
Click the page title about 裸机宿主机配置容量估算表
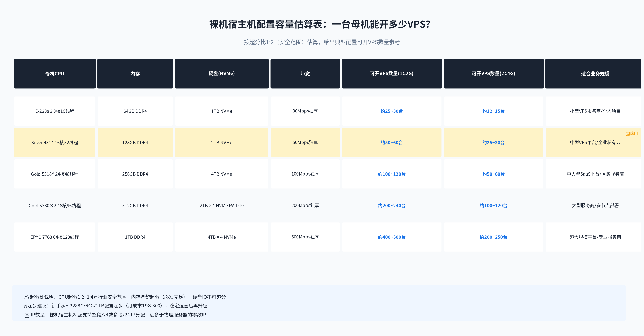click(x=320, y=24)
